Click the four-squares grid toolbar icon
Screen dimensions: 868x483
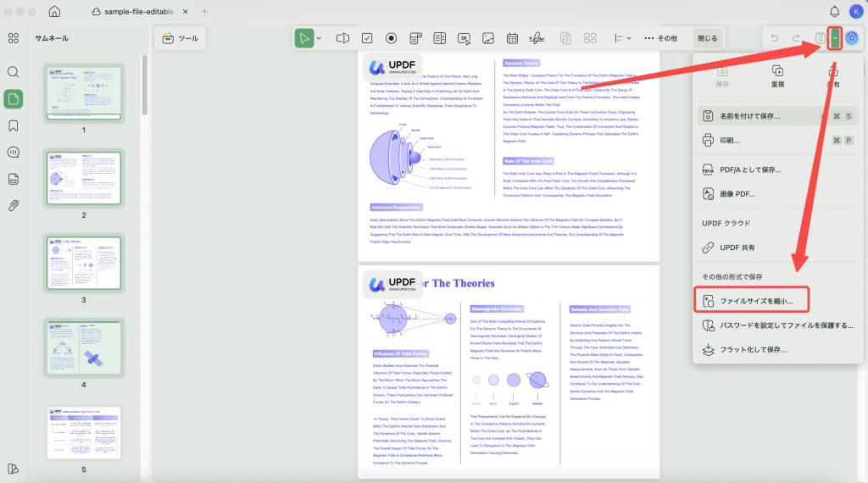[x=590, y=38]
